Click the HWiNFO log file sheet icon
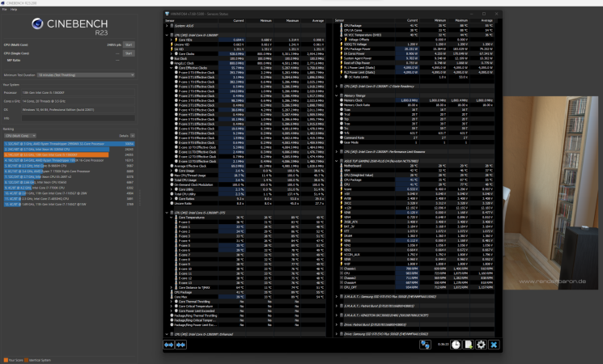The height and width of the screenshot is (364, 603). 469,345
